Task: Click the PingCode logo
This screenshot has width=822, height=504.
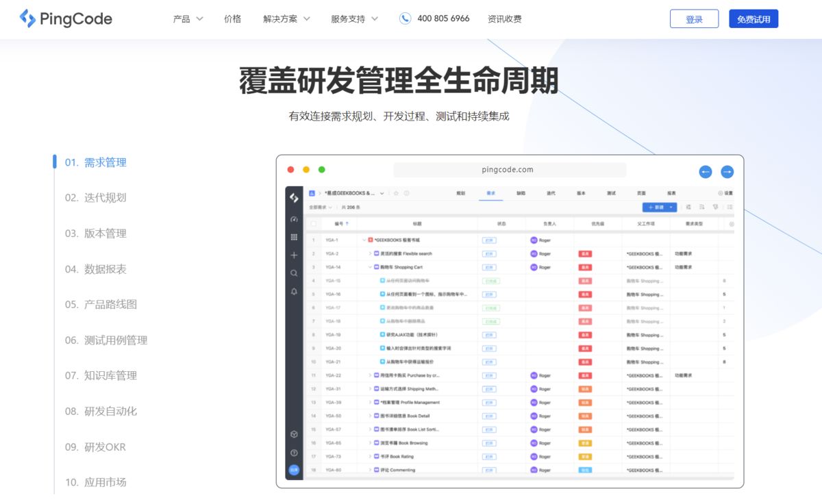Action: click(x=66, y=18)
